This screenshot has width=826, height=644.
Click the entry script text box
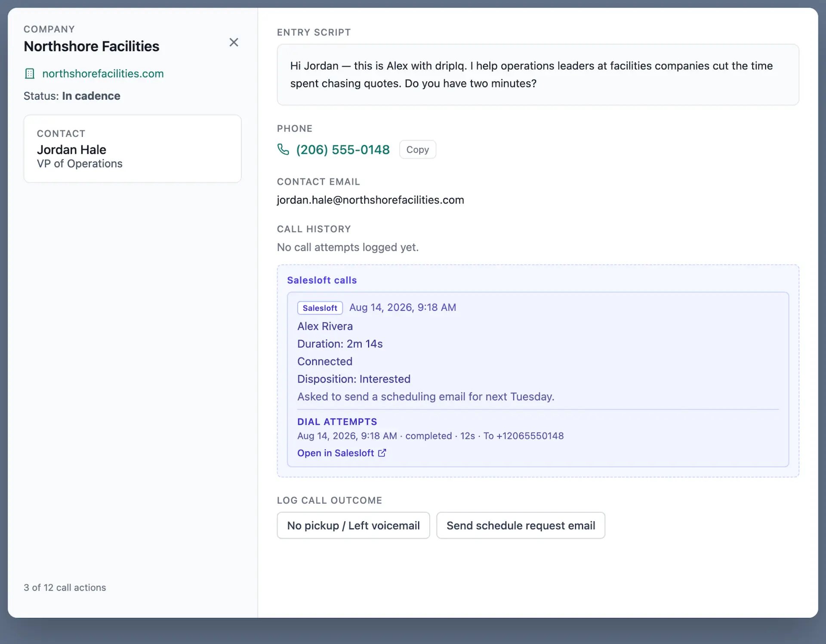[x=538, y=75]
